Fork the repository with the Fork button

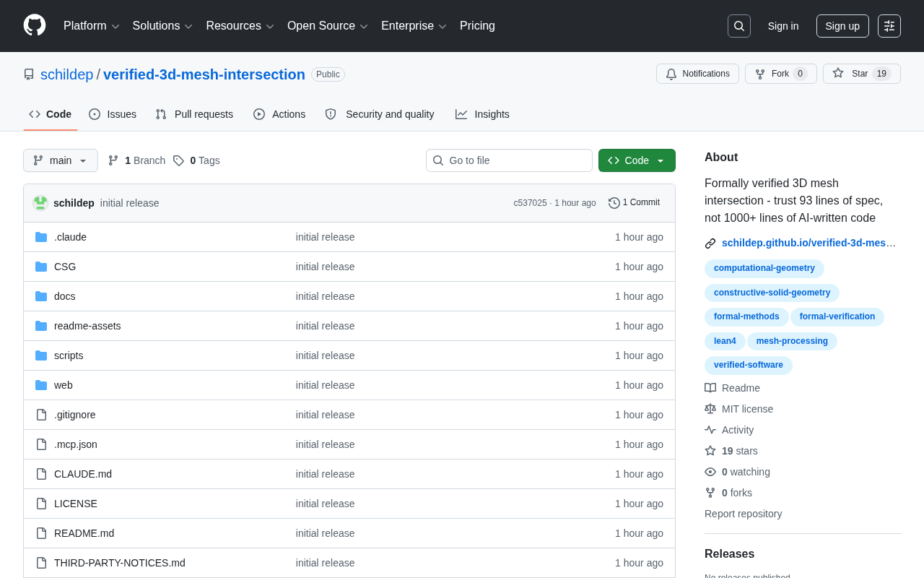coord(781,74)
